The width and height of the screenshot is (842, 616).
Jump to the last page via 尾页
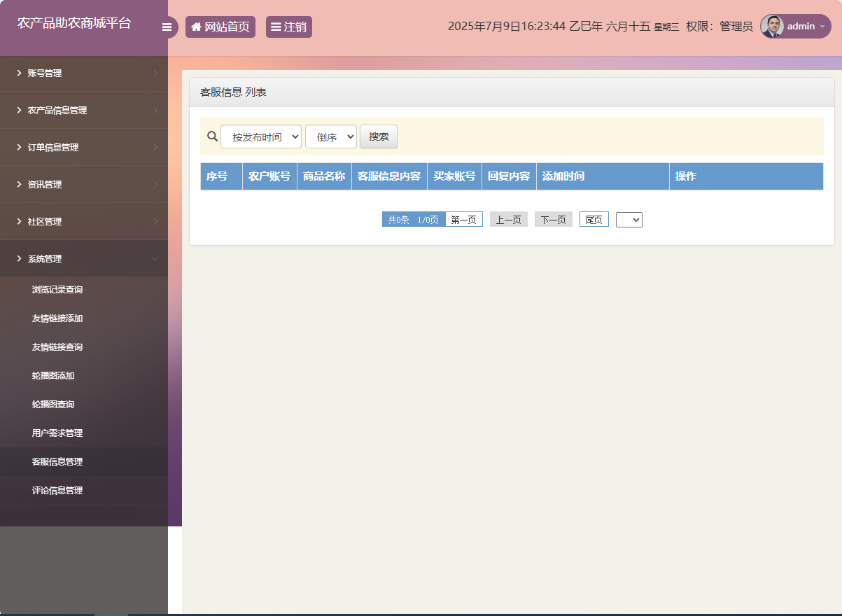594,219
